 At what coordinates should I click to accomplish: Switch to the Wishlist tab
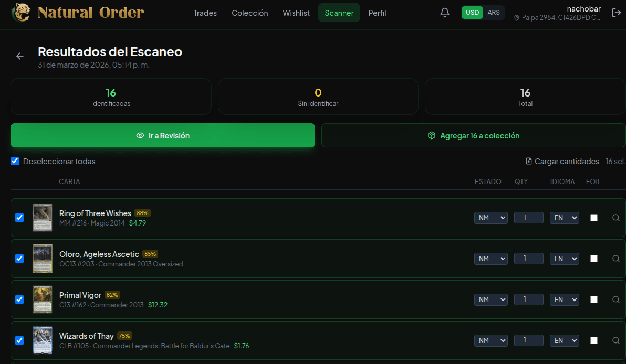296,13
